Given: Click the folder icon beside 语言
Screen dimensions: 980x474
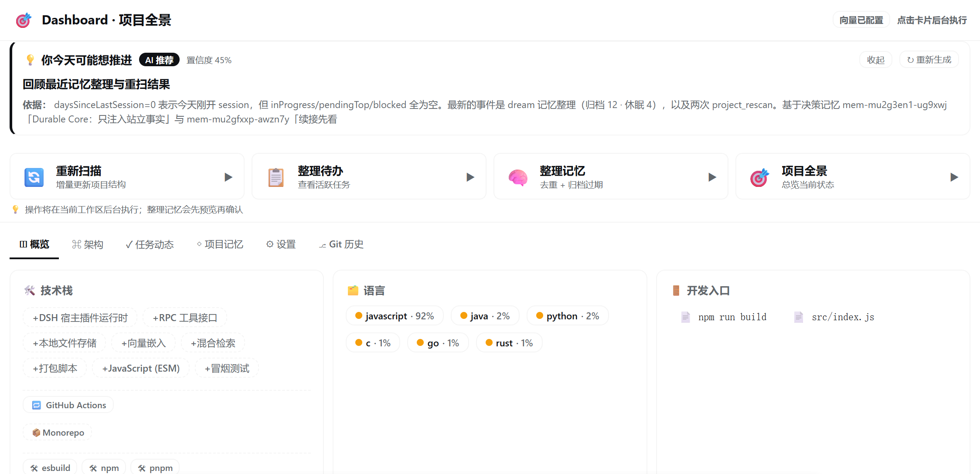Looking at the screenshot, I should tap(353, 291).
